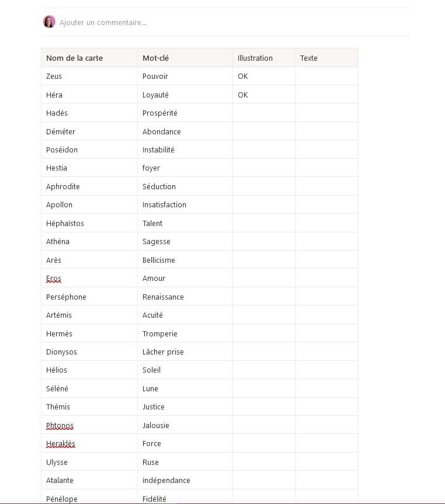
Task: Select the 'Mot-clé' column header
Action: [x=185, y=58]
